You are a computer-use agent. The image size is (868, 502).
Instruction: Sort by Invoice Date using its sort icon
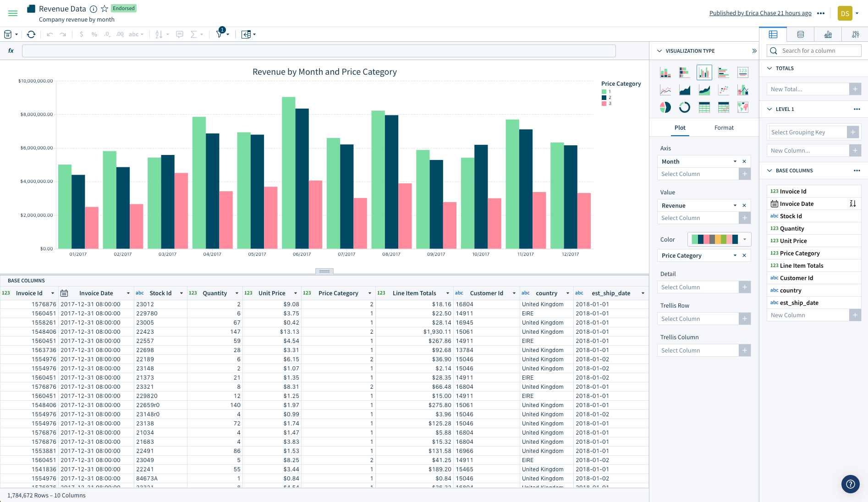click(853, 203)
